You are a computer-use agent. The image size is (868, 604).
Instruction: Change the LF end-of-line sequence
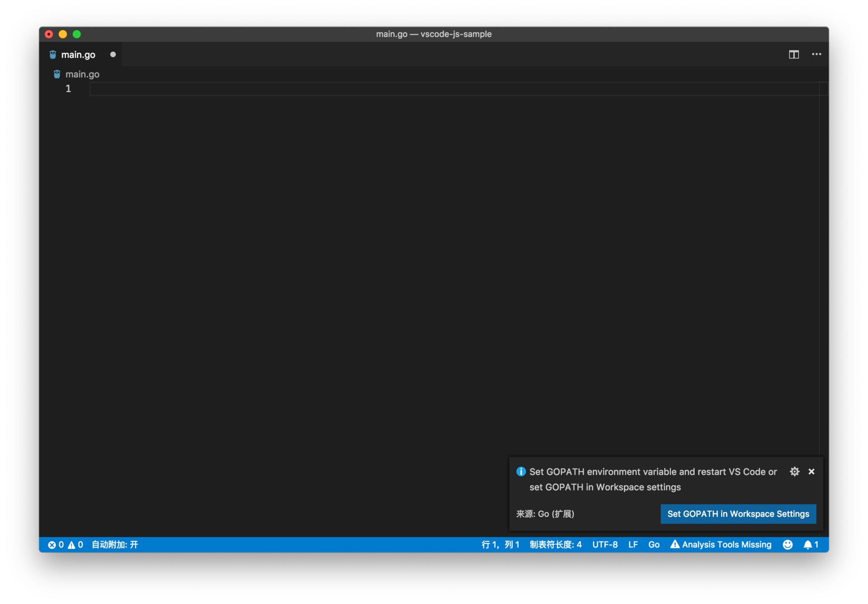[633, 545]
